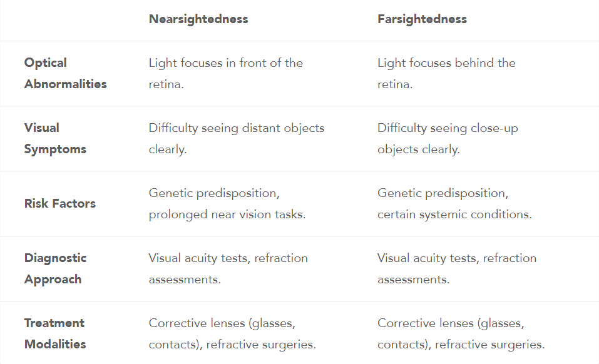Click 'prolonged near vision tasks' cell text
The height and width of the screenshot is (364, 599).
click(x=227, y=215)
